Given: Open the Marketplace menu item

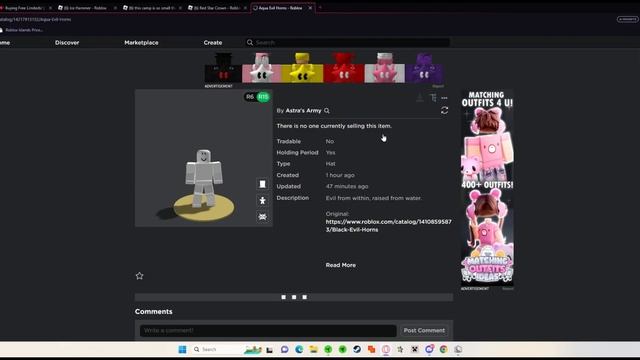Looking at the screenshot, I should click(x=141, y=42).
